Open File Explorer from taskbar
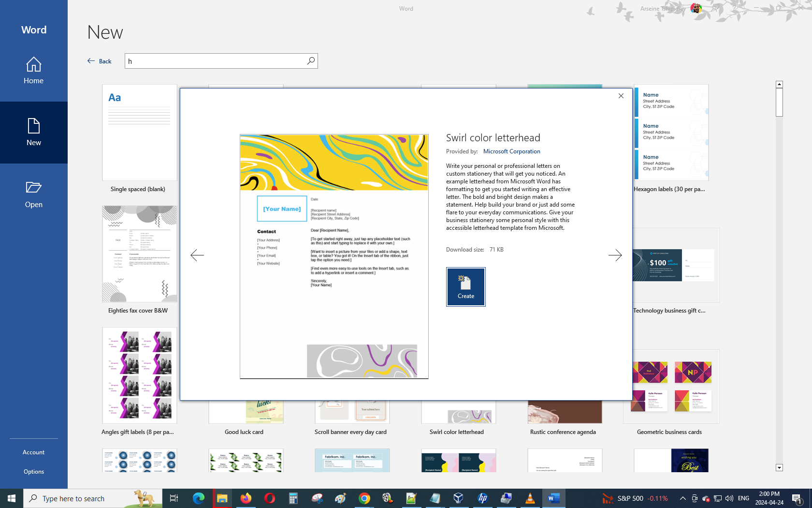This screenshot has width=812, height=508. click(x=222, y=498)
